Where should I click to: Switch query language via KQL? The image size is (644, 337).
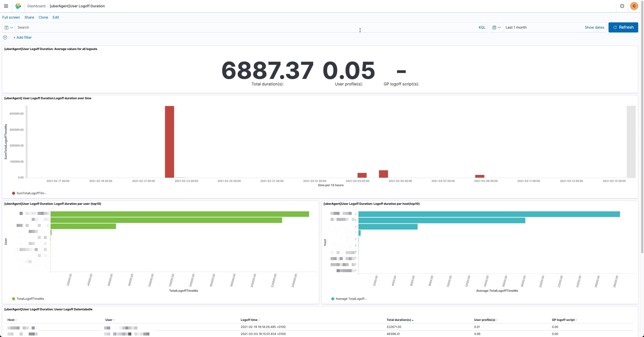point(482,27)
